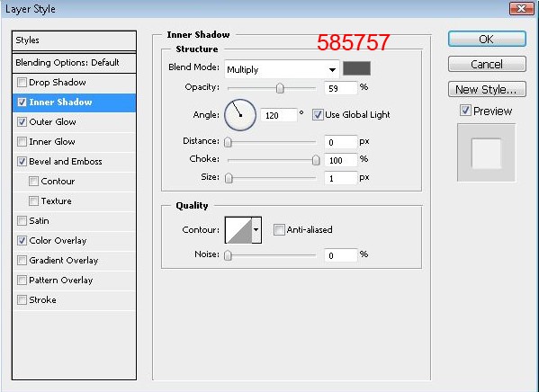Screen dimensions: 539x392
Task: Select the Satin style row
Action: (x=74, y=220)
